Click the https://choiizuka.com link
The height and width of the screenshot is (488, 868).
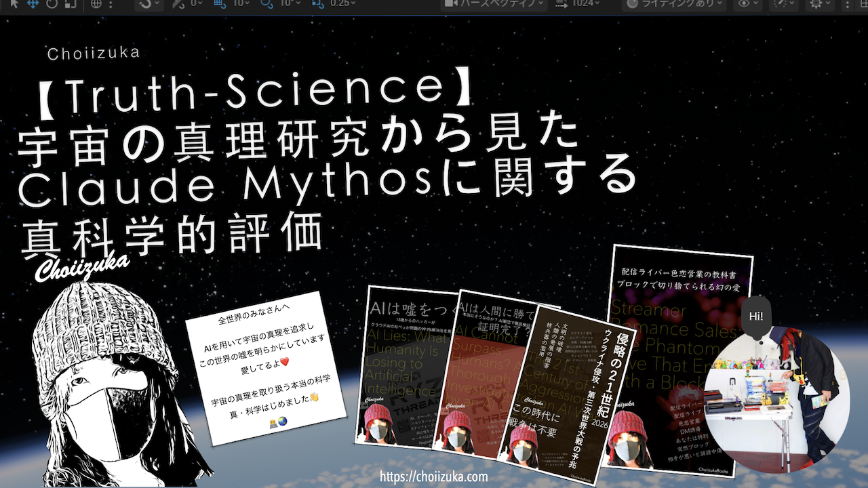(x=433, y=476)
